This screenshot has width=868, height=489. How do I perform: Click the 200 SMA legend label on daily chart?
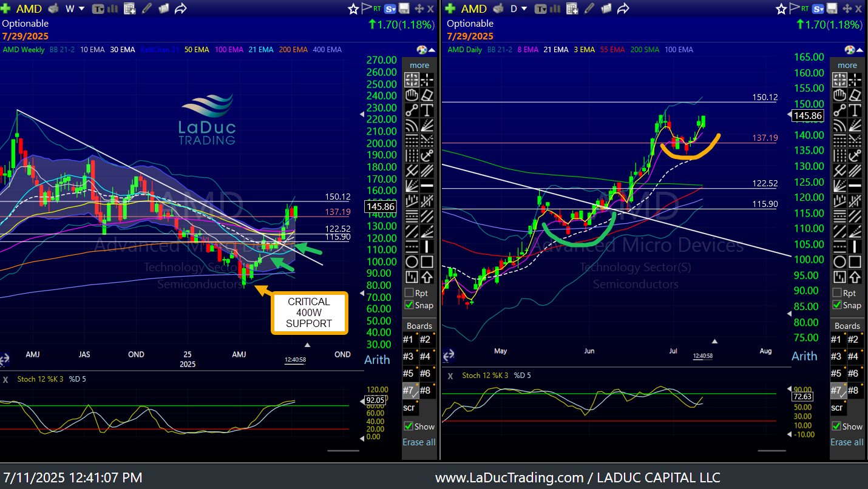click(645, 50)
